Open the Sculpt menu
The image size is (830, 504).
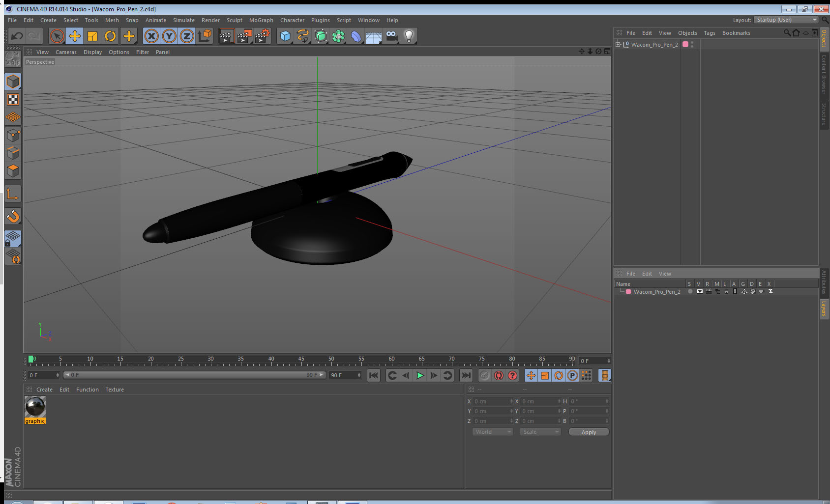[x=235, y=20]
